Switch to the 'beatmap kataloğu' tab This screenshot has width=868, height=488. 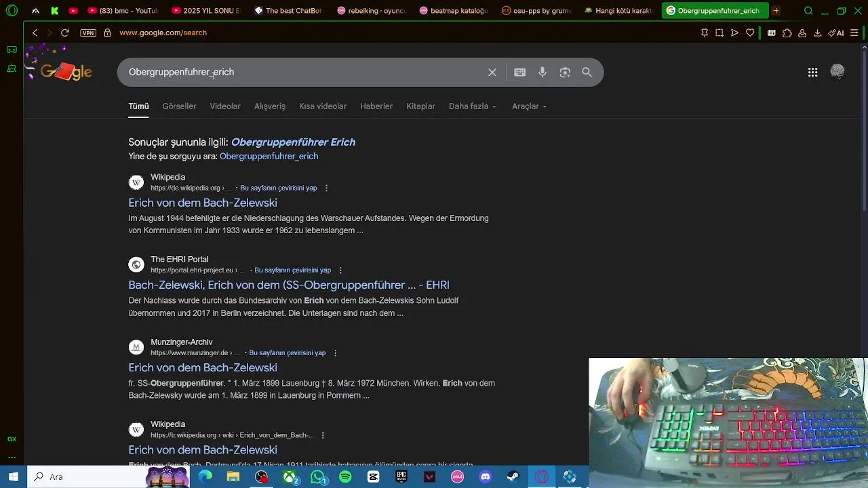tap(453, 11)
